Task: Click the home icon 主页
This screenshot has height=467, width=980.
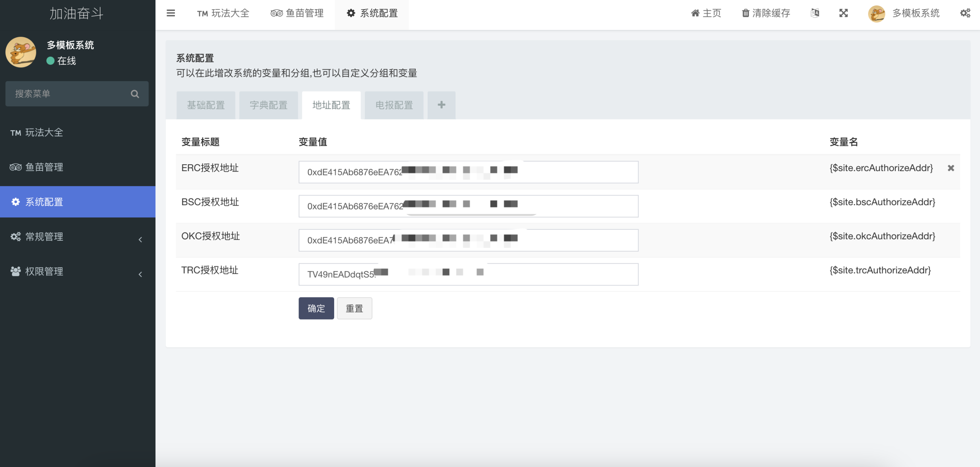Action: (695, 13)
